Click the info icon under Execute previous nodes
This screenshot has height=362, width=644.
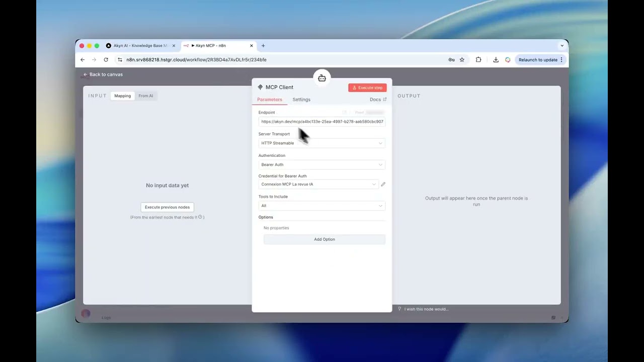[x=200, y=217]
